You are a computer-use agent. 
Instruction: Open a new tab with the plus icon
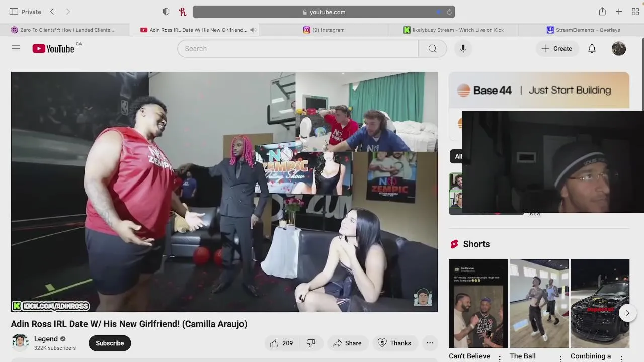click(x=619, y=12)
